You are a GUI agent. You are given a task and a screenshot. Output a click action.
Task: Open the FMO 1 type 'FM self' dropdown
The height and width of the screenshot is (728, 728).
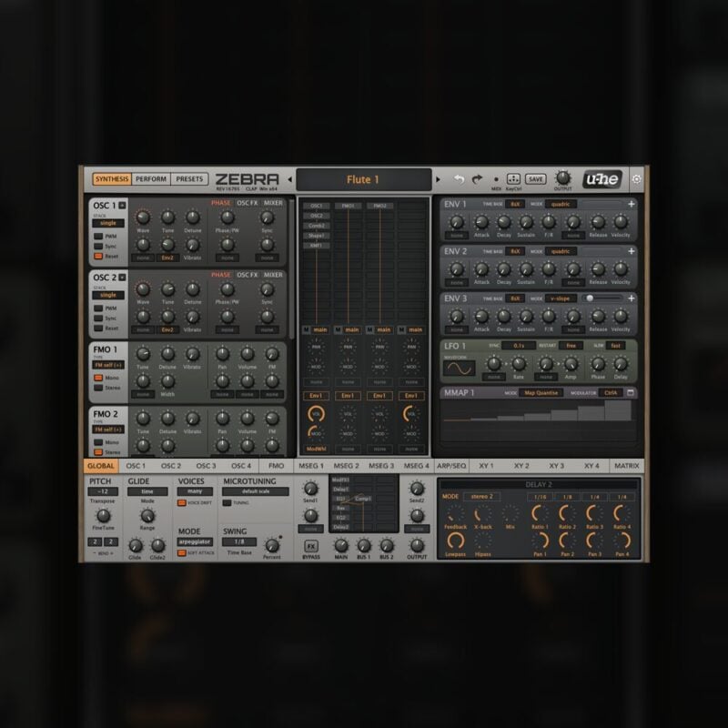point(108,366)
